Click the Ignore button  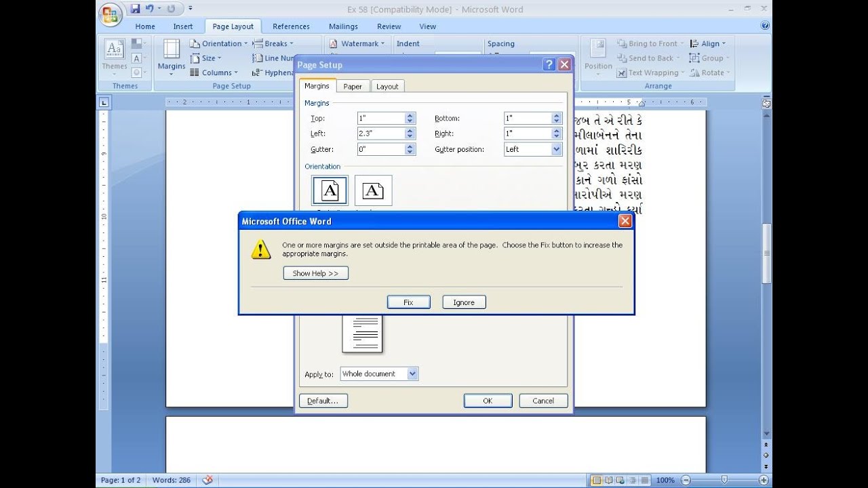click(x=464, y=302)
